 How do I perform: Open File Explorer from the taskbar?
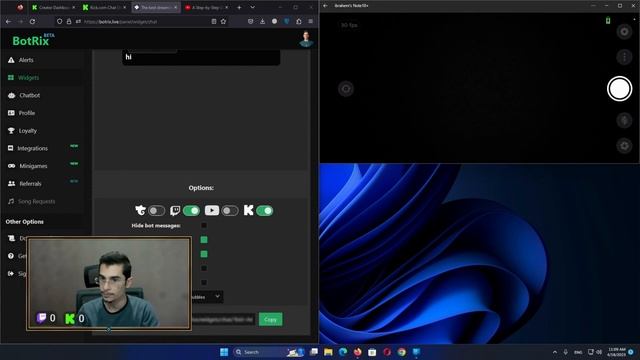[328, 352]
